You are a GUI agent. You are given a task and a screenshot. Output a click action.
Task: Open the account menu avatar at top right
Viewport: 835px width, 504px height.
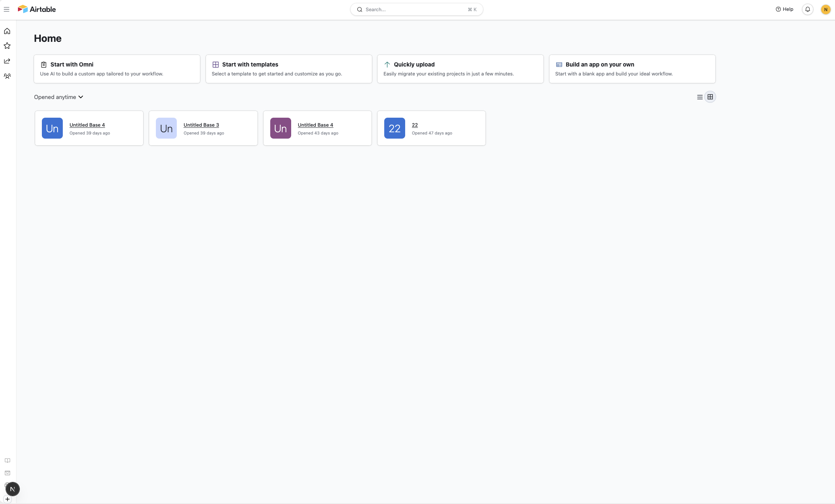click(x=826, y=9)
